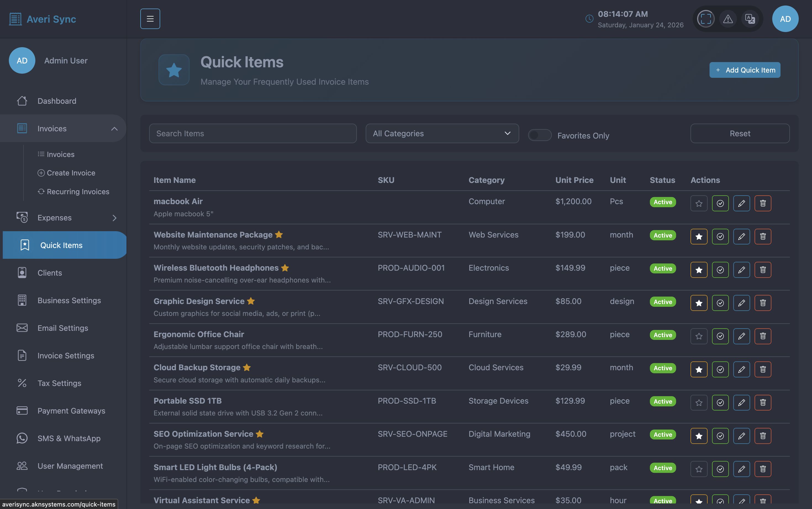Delete the macbook Air item
The height and width of the screenshot is (509, 812).
(x=763, y=203)
